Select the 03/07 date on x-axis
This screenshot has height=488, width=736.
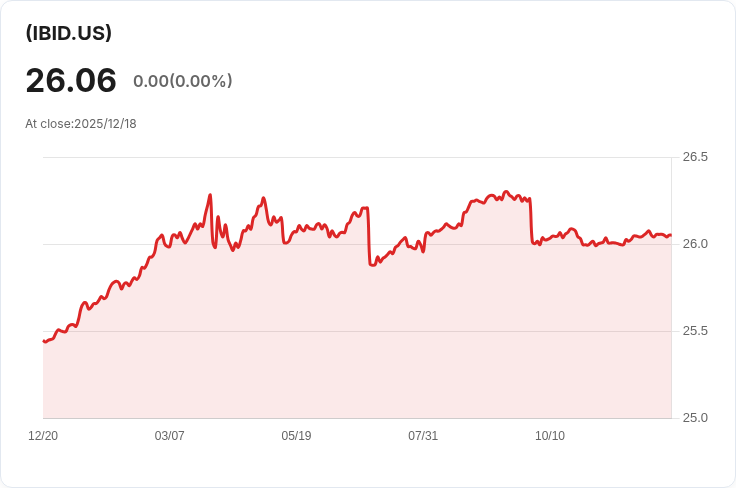coord(170,436)
